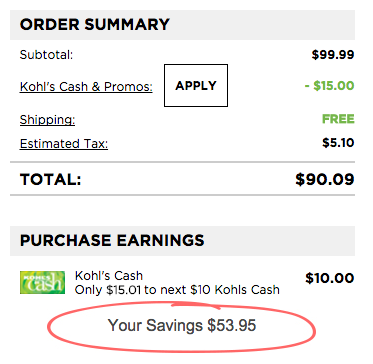Click the 'Only $15.01 to next' message
This screenshot has width=373, height=364.
point(177,290)
